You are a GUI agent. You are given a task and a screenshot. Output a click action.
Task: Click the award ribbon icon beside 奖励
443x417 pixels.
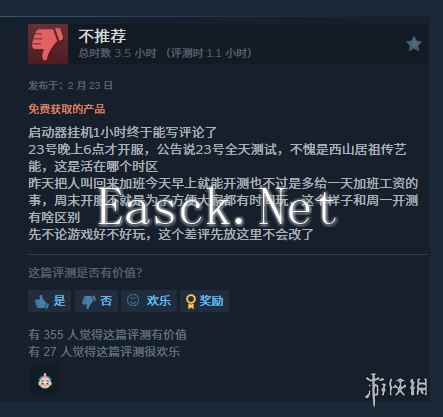[190, 302]
